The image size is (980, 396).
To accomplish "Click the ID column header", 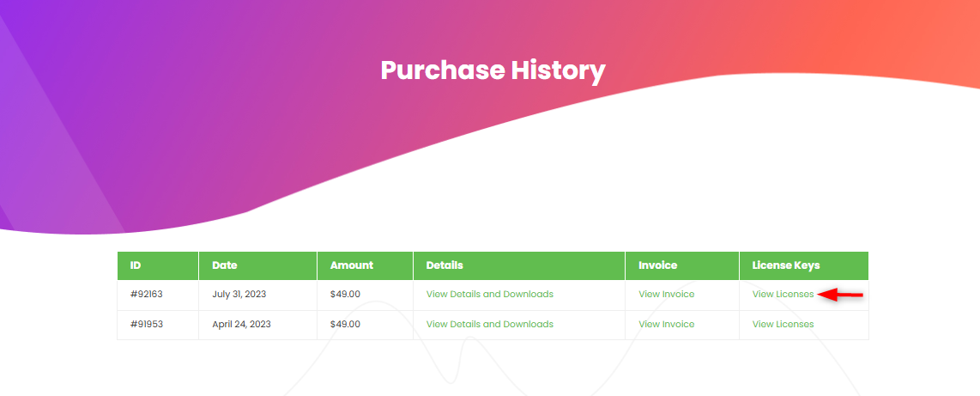I will (x=136, y=265).
